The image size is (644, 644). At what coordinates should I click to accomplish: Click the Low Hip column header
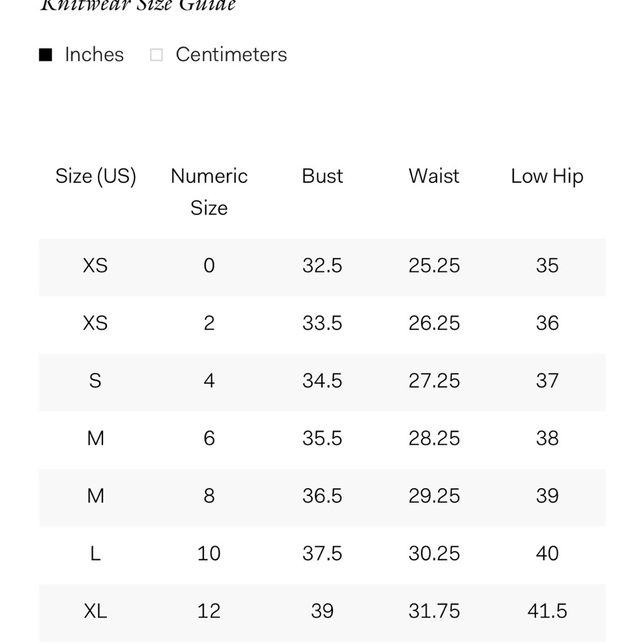(547, 176)
